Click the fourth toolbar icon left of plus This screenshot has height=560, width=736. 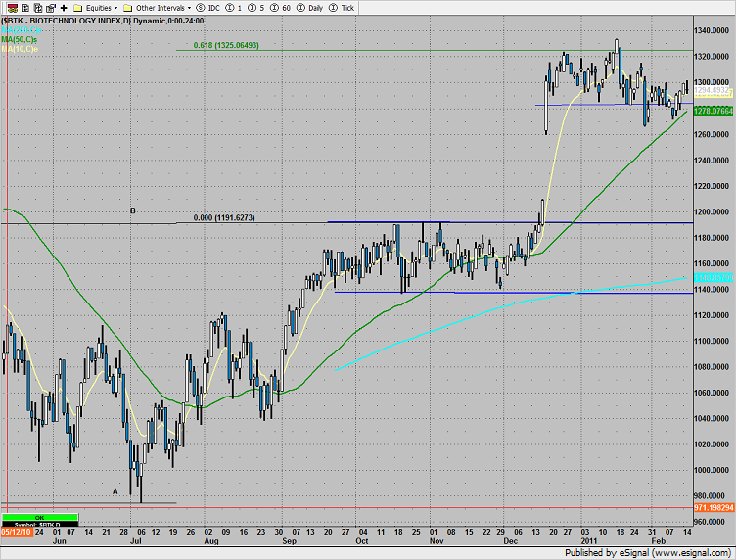[x=49, y=6]
